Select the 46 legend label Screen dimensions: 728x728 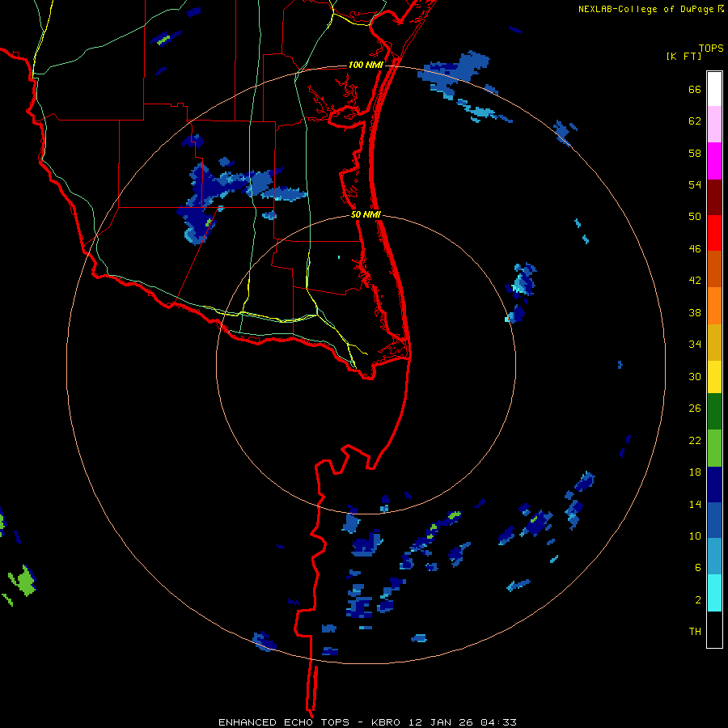pyautogui.click(x=695, y=249)
